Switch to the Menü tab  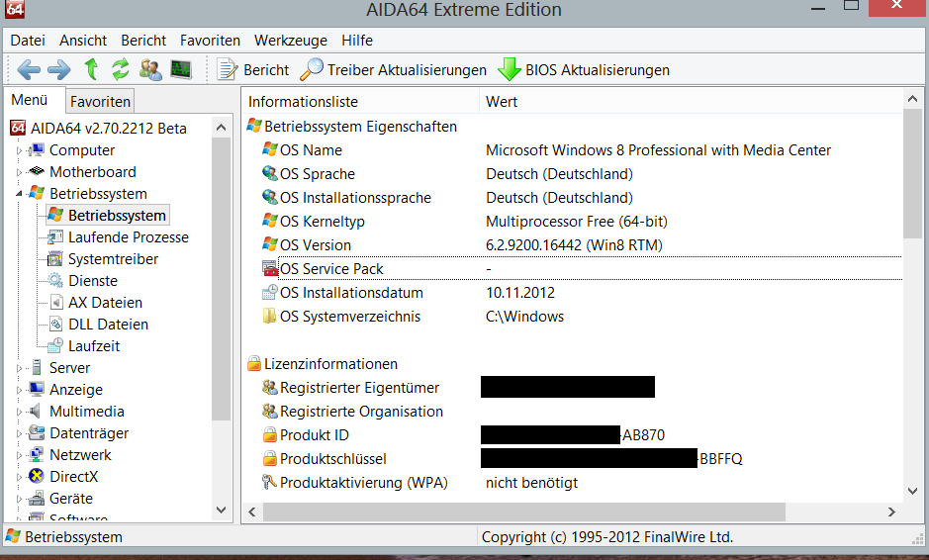click(30, 100)
